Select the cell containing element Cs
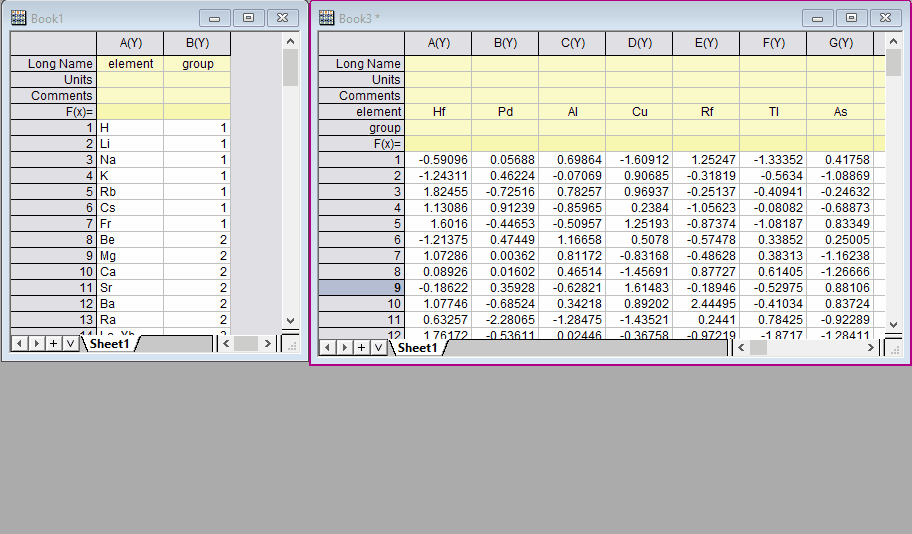The width and height of the screenshot is (912, 534). [130, 208]
